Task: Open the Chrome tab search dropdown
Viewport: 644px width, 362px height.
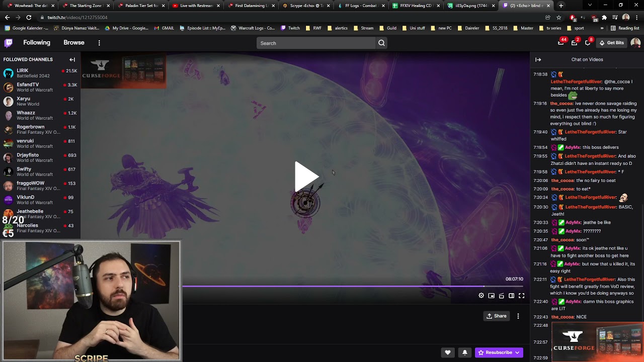Action: [x=590, y=5]
